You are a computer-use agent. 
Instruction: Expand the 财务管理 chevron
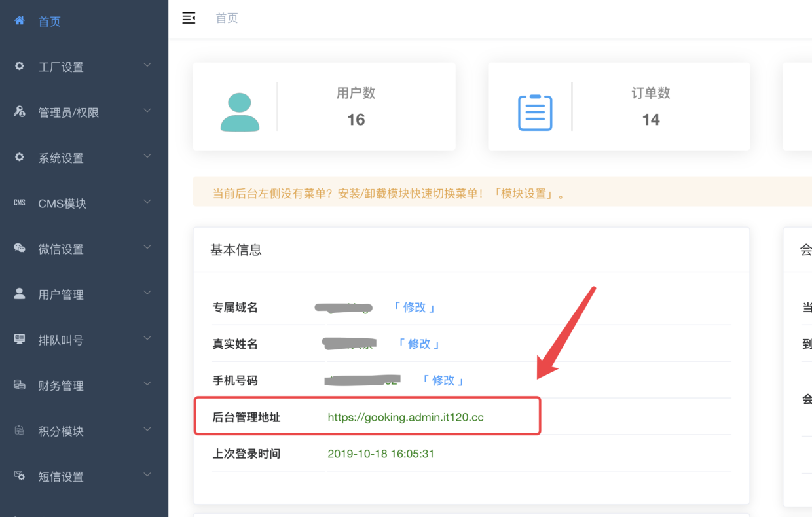(147, 383)
